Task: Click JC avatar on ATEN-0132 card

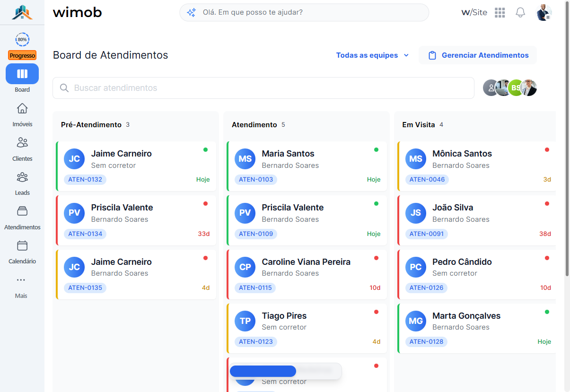Action: 74,159
